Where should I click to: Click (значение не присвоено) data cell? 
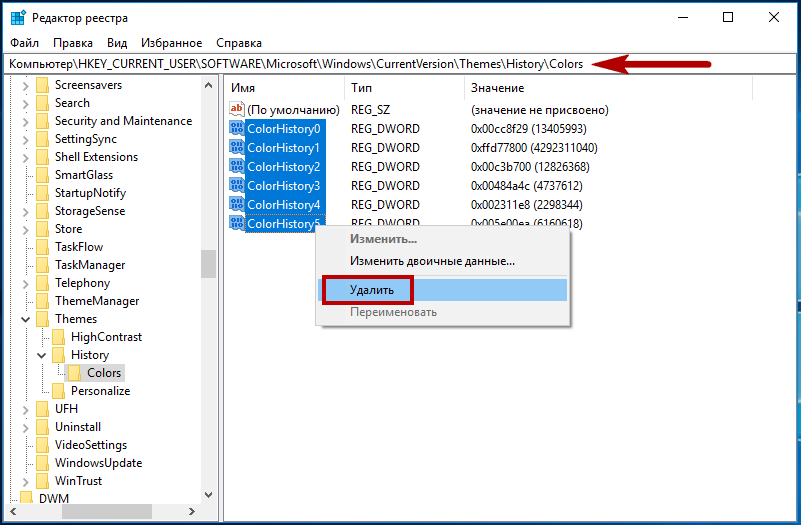pyautogui.click(x=539, y=110)
